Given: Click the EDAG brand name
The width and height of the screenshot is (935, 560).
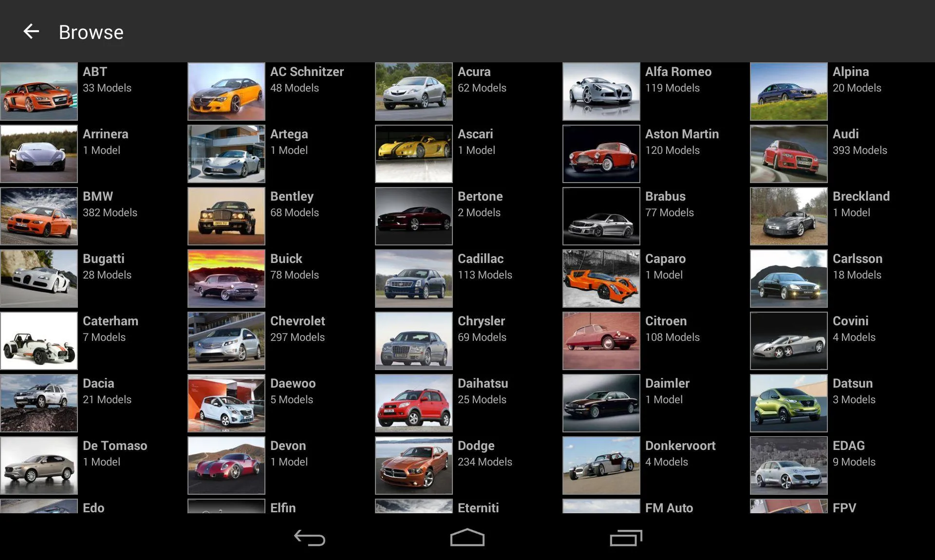Looking at the screenshot, I should tap(848, 446).
